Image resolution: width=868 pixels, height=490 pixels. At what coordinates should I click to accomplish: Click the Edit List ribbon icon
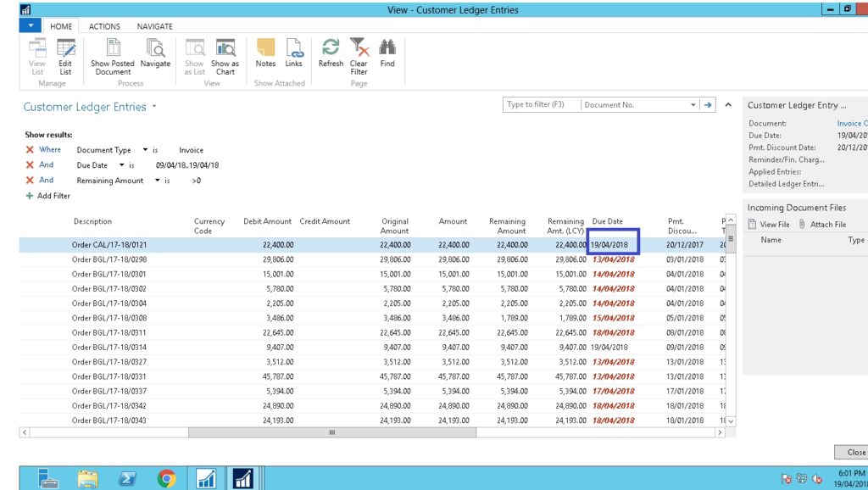click(65, 56)
